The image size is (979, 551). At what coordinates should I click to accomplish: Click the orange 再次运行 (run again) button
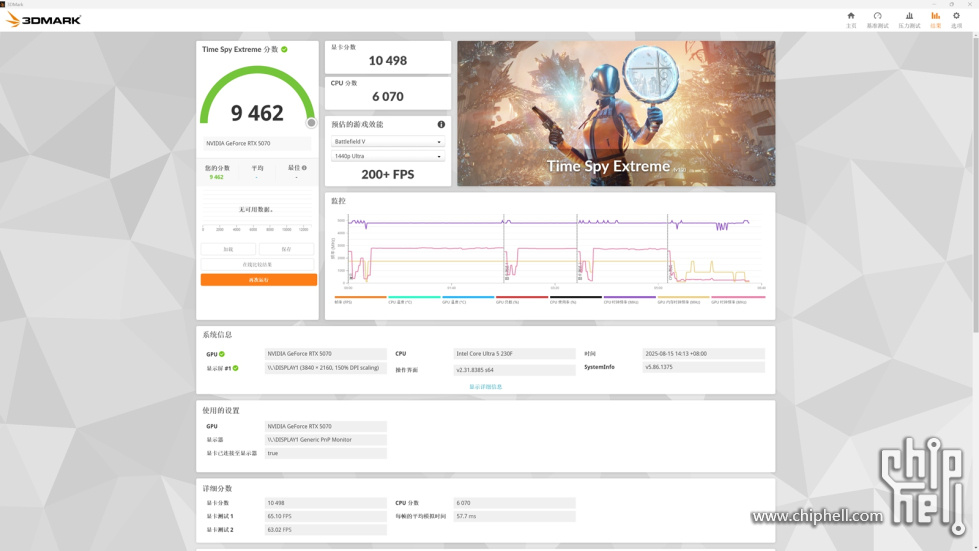pos(258,280)
